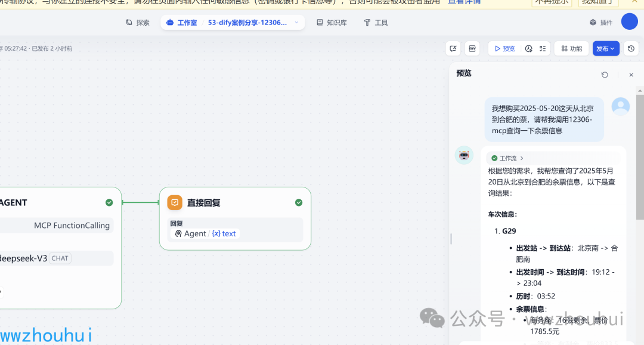Select the AGENT node title

coord(13,202)
